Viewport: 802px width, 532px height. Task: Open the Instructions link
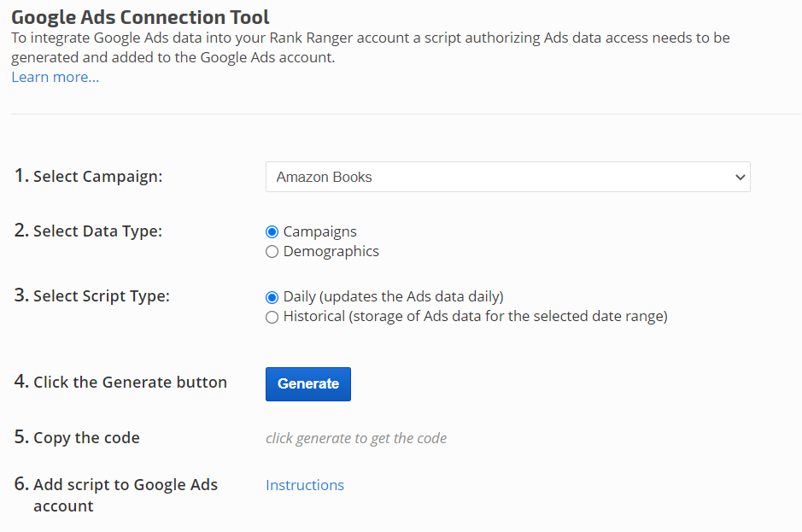[305, 485]
